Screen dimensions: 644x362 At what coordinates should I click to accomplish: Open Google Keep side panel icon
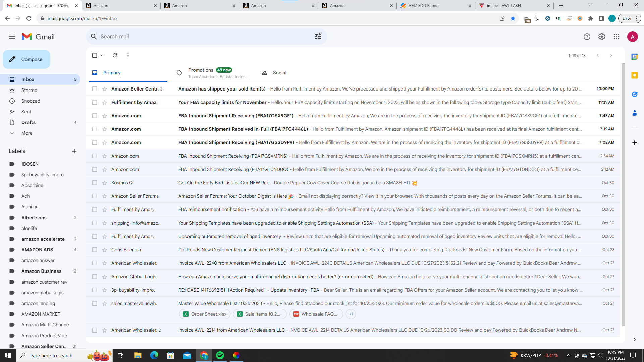pos(635,75)
